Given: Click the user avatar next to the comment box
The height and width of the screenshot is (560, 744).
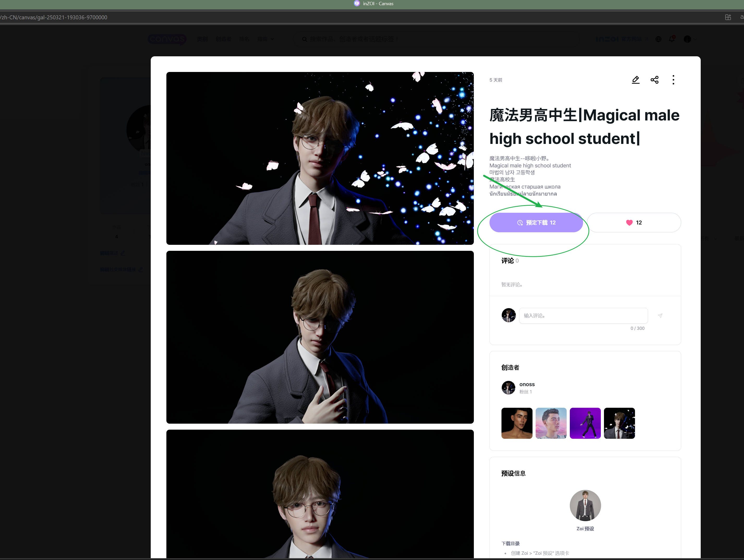Looking at the screenshot, I should (x=508, y=315).
